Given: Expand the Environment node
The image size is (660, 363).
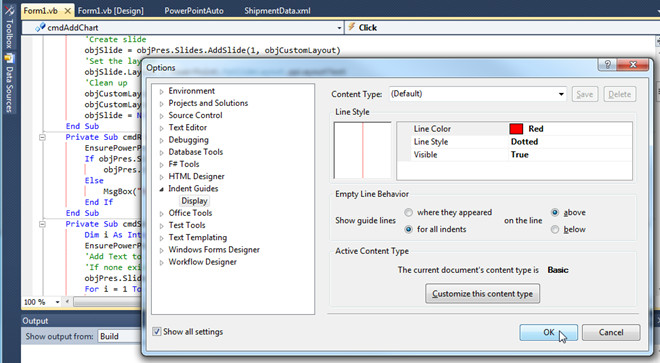Looking at the screenshot, I should (161, 91).
